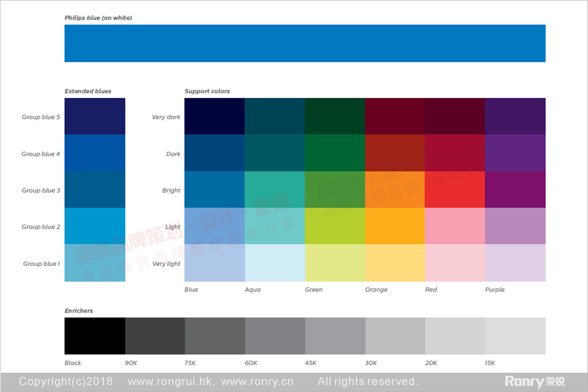Select the Group blue 1 swatch
This screenshot has width=588, height=392.
pos(95,263)
